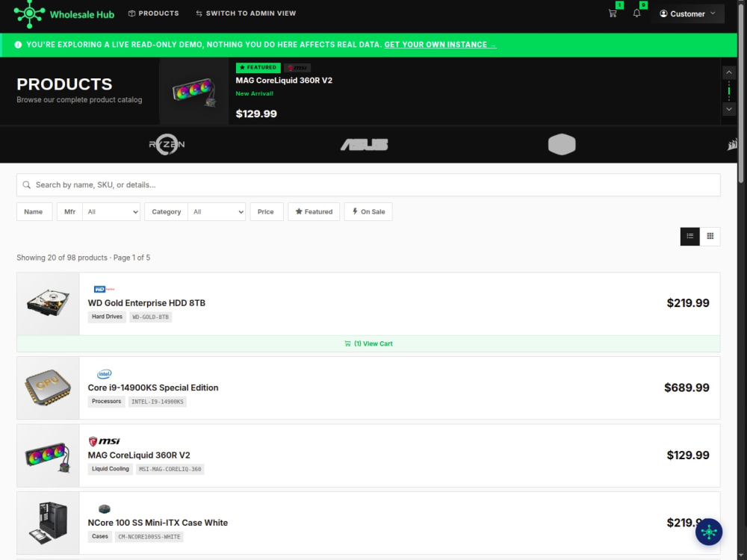Screen dimensions: 747x560
Task: Click the Liquid Cooling category tag
Action: (110, 469)
